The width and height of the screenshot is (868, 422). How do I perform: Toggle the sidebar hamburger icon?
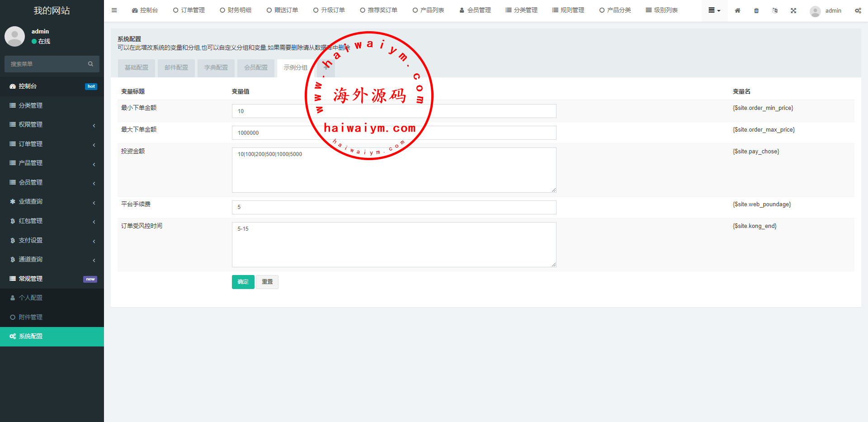tap(114, 10)
